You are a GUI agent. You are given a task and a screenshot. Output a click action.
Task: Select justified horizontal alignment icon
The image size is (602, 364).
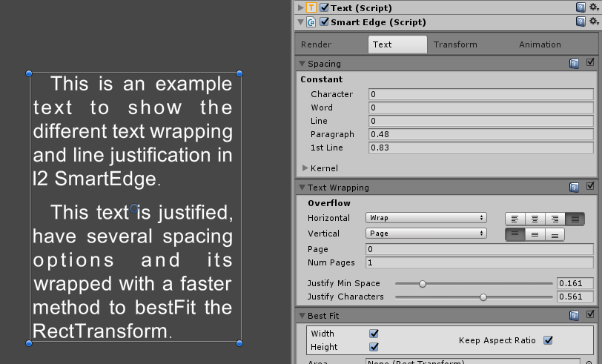point(575,219)
